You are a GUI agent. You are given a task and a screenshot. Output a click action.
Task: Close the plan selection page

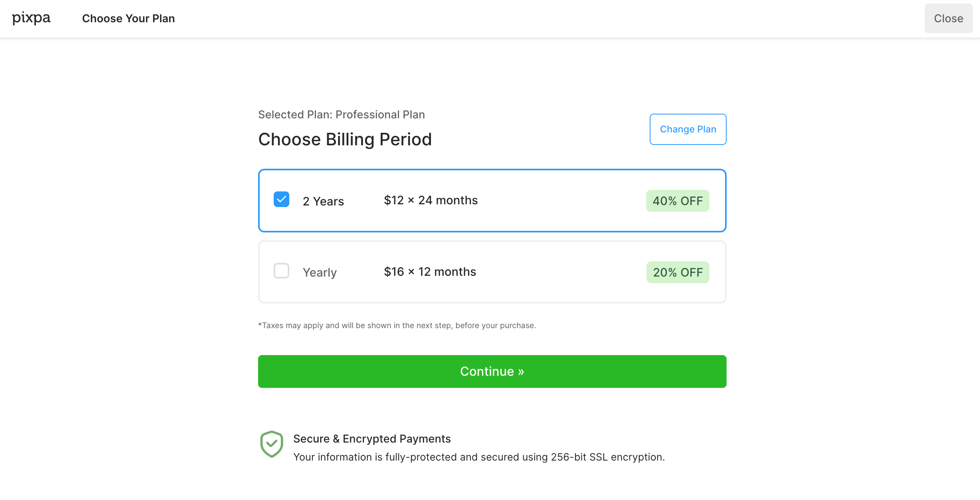[x=948, y=18]
